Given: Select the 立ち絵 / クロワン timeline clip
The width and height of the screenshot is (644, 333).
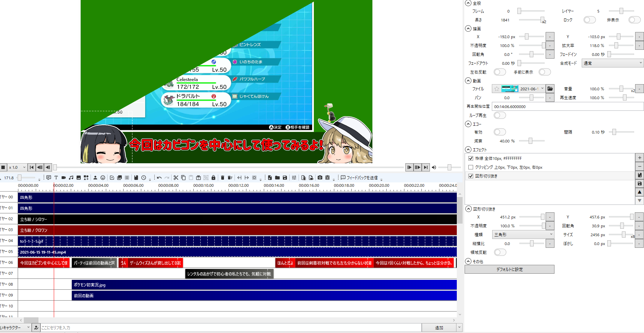Looking at the screenshot, I should (237, 230).
